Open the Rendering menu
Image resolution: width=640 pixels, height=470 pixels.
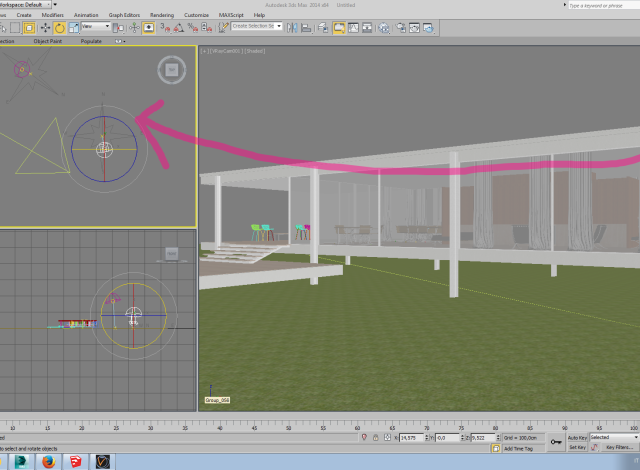coord(162,15)
